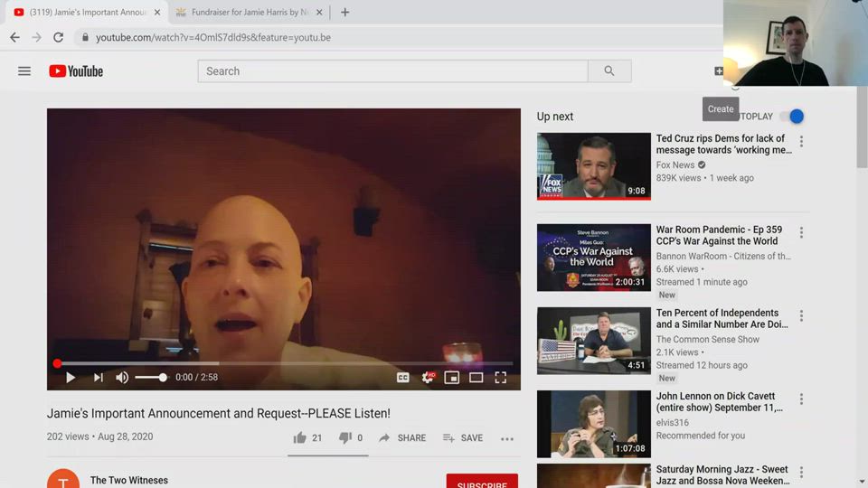Open options for Ted Cruz video
Image resolution: width=868 pixels, height=488 pixels.
(801, 142)
